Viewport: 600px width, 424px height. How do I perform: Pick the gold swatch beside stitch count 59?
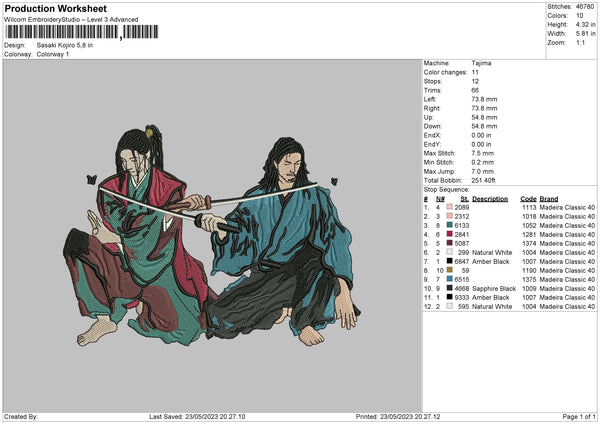point(449,270)
